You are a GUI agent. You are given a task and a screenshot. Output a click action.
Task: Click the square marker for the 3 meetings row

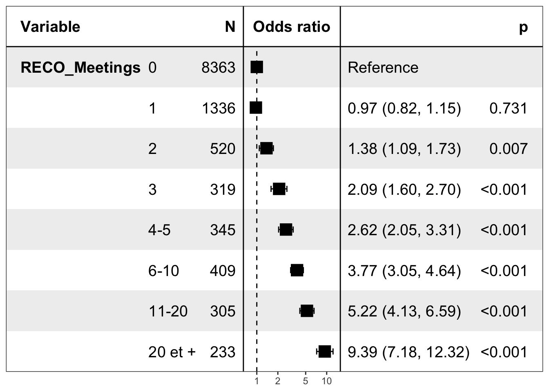point(279,189)
